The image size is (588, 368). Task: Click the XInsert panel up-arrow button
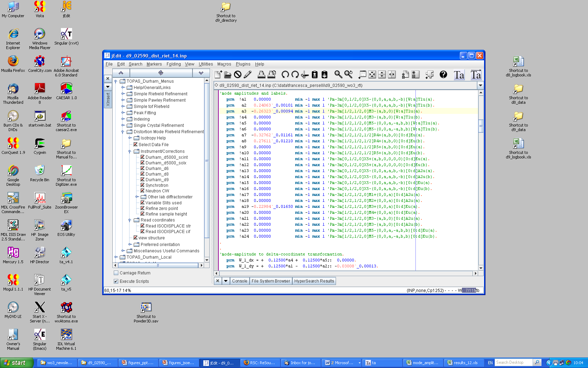click(121, 73)
